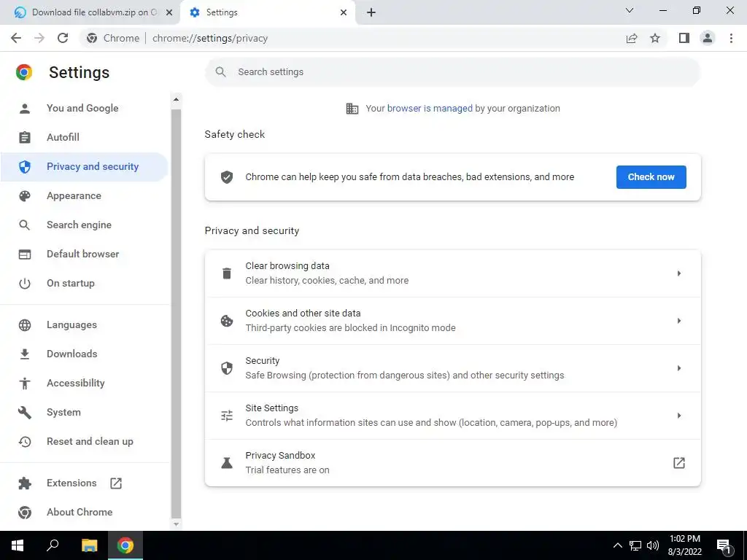Viewport: 747px width, 560px height.
Task: Click the You and Google person icon
Action: [25, 108]
